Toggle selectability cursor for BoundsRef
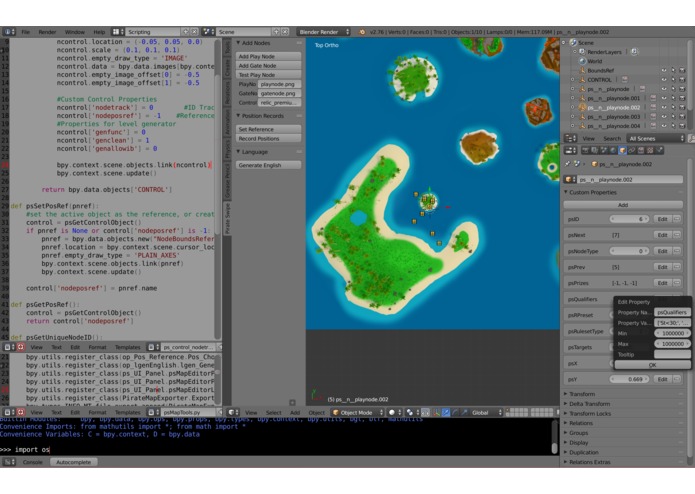The width and height of the screenshot is (695, 494). pos(673,70)
